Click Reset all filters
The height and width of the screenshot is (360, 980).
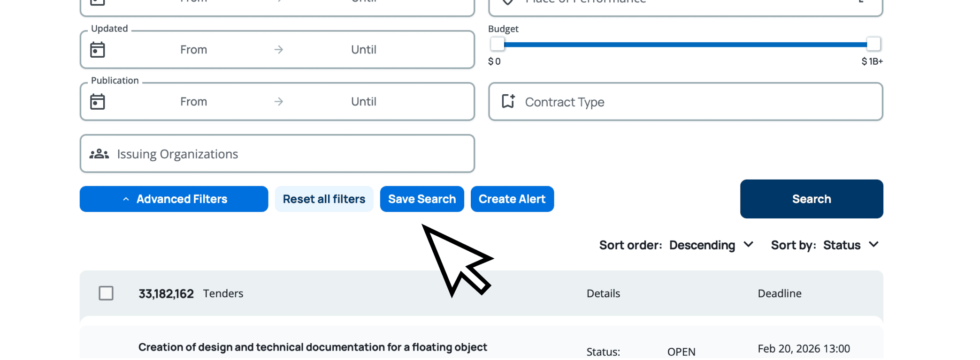point(324,199)
